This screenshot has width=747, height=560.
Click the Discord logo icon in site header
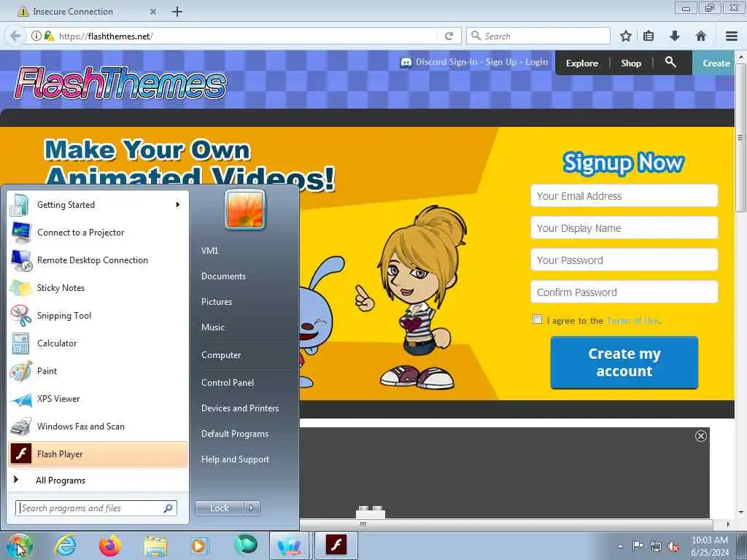pos(406,63)
